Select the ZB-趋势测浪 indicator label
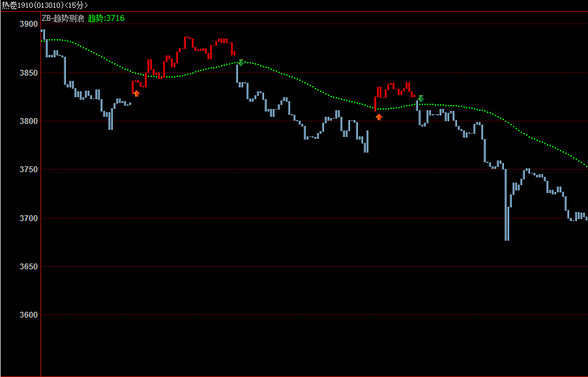588x377 pixels. tap(63, 18)
